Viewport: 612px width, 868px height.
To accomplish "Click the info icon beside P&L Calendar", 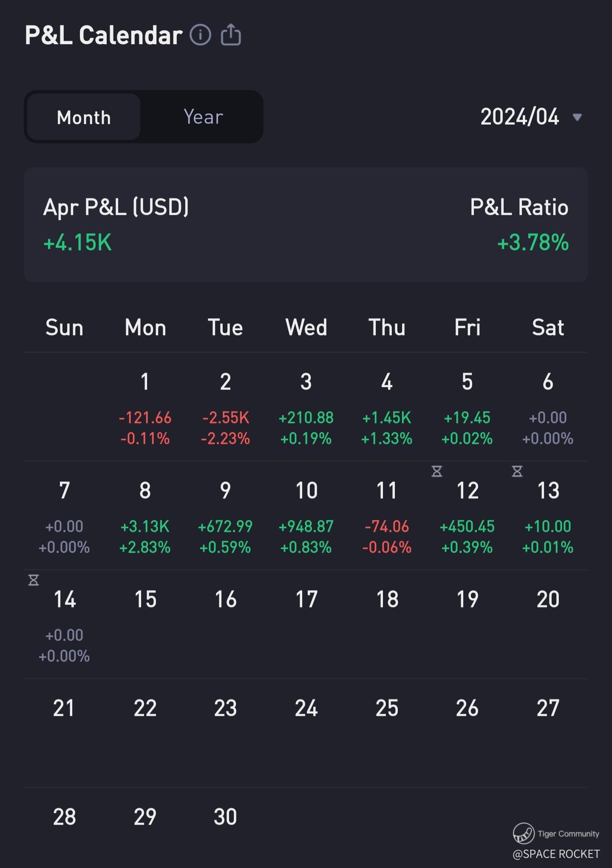I will click(x=200, y=35).
